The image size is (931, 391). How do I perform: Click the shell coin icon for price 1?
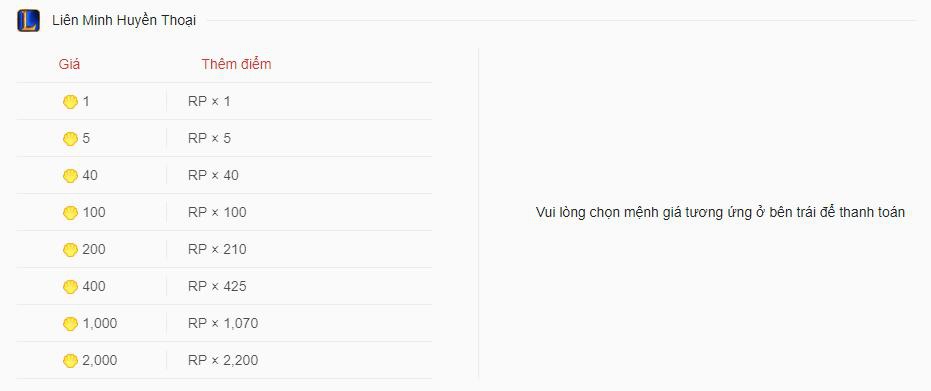(x=70, y=102)
